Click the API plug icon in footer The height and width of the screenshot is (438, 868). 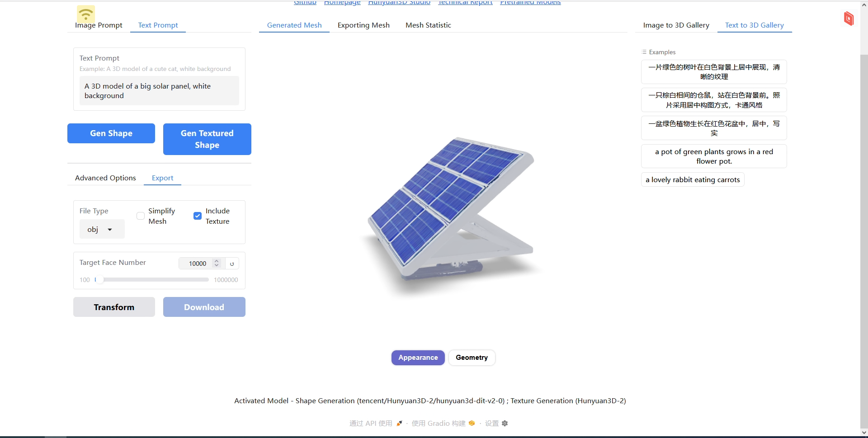(399, 424)
